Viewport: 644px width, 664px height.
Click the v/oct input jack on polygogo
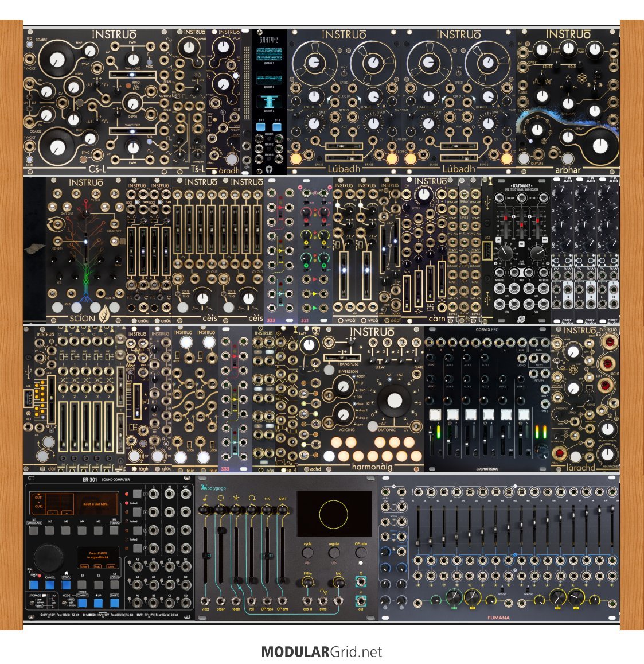(x=205, y=600)
